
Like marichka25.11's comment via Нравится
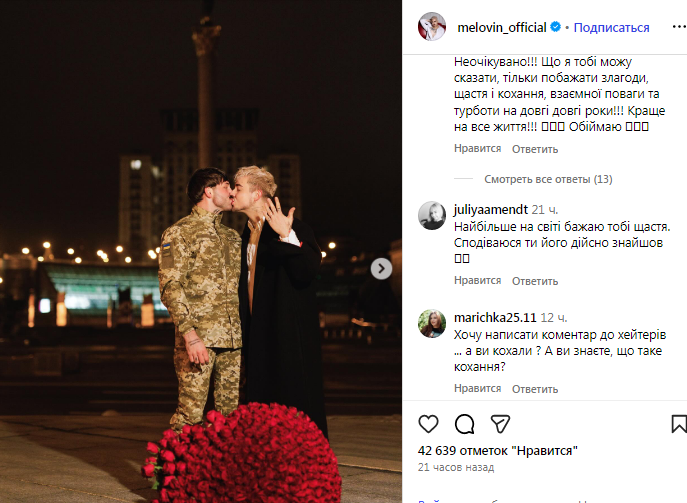478,389
